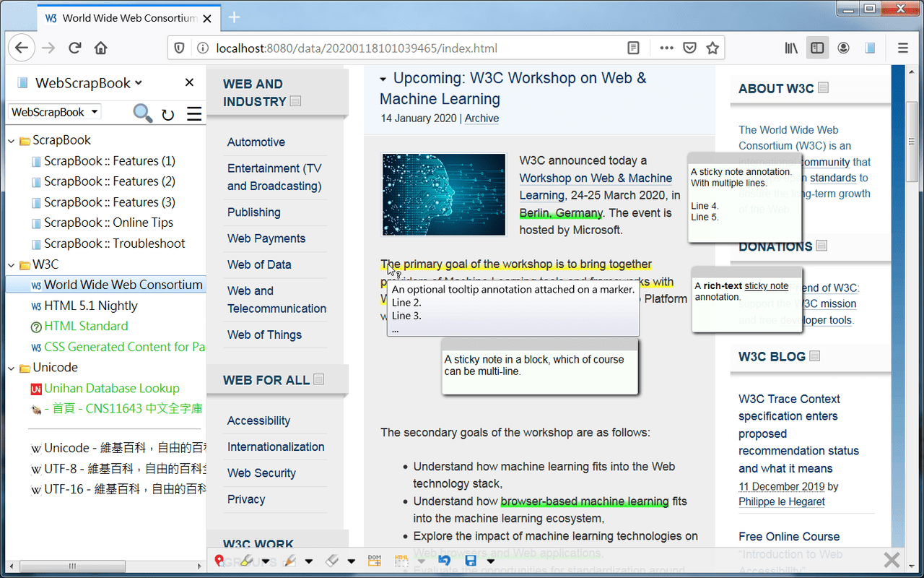Open the WebScrapBook book selector combo box
The width and height of the screenshot is (924, 578).
(55, 112)
